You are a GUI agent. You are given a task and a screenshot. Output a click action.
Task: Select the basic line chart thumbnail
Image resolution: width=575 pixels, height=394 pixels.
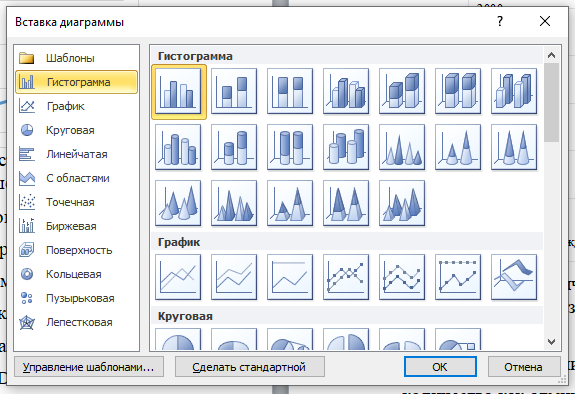click(178, 277)
